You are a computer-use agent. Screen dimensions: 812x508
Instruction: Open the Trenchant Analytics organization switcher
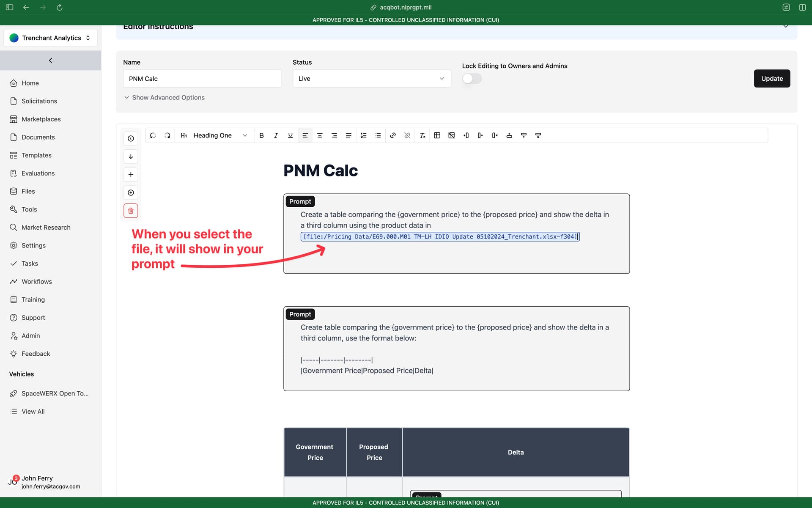coord(50,38)
